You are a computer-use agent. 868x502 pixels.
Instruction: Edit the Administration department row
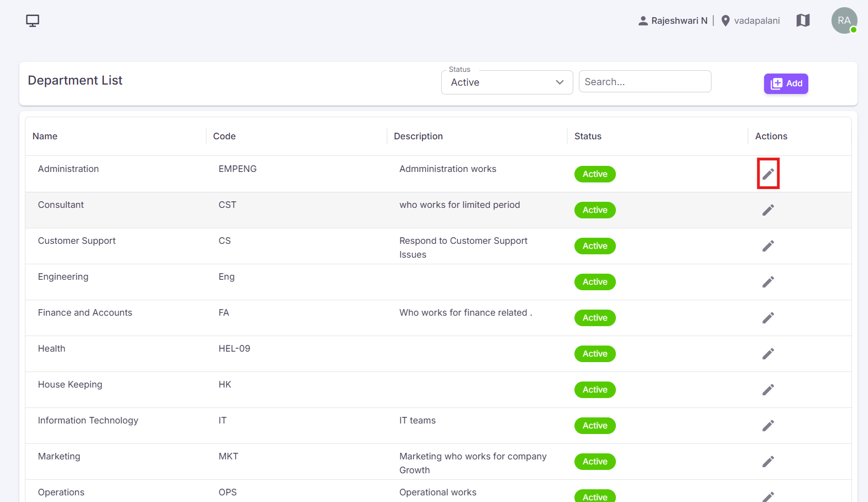click(x=768, y=174)
